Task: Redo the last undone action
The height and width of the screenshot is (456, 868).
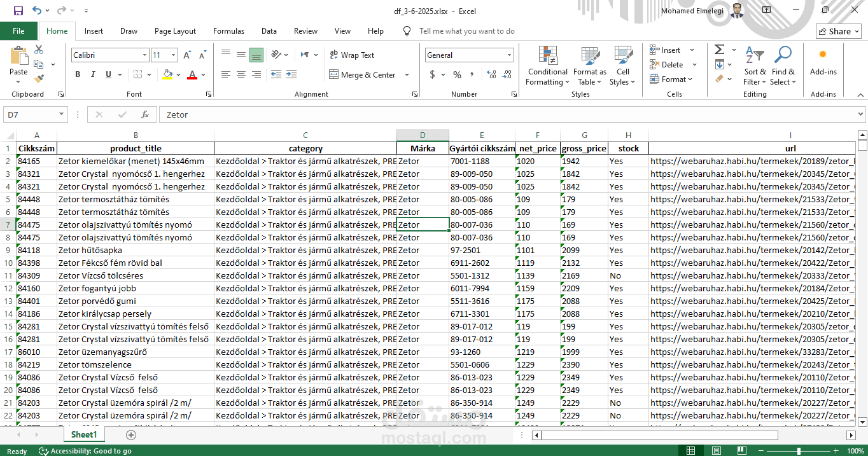Action: coord(61,11)
